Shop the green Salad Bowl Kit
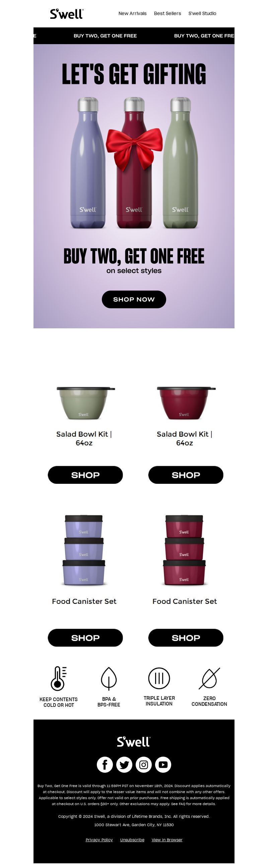The image size is (268, 868). click(85, 475)
